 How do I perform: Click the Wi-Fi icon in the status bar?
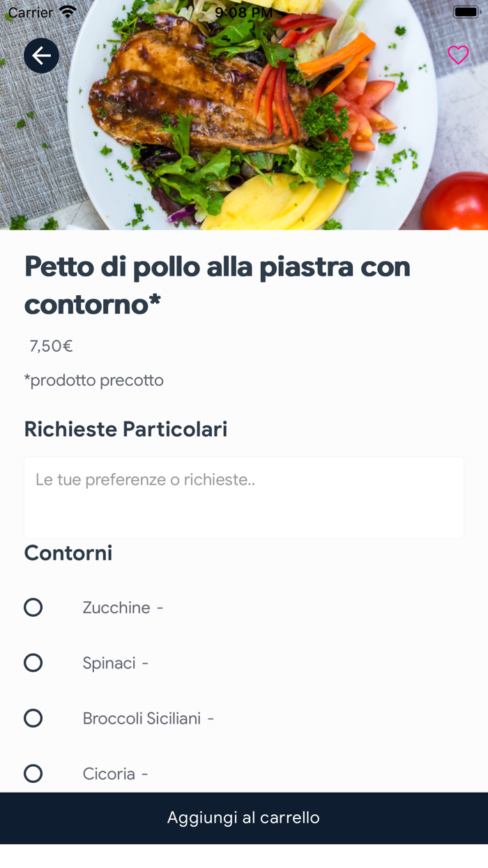click(67, 11)
